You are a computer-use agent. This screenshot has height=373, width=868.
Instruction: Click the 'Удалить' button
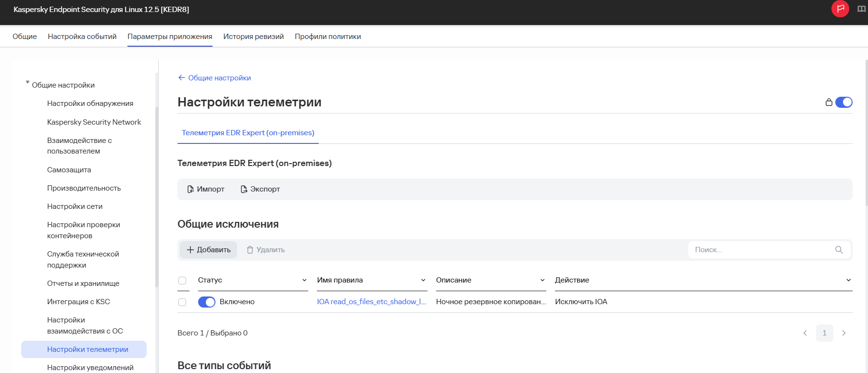click(266, 250)
